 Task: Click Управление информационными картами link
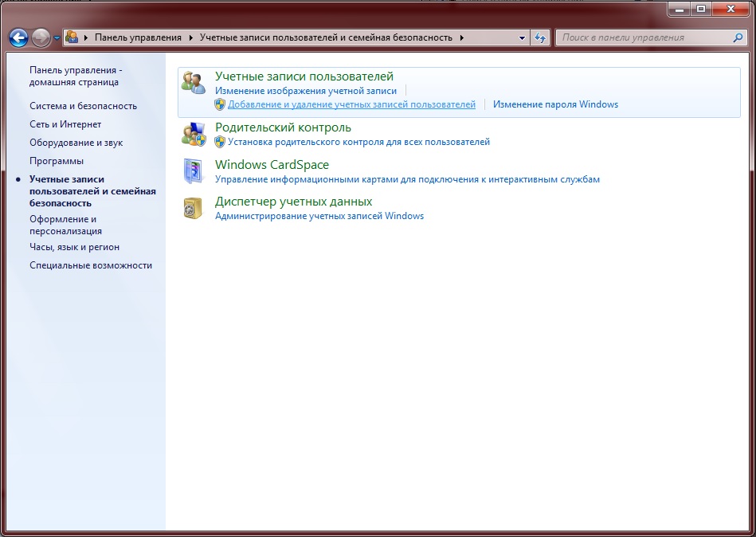click(407, 179)
